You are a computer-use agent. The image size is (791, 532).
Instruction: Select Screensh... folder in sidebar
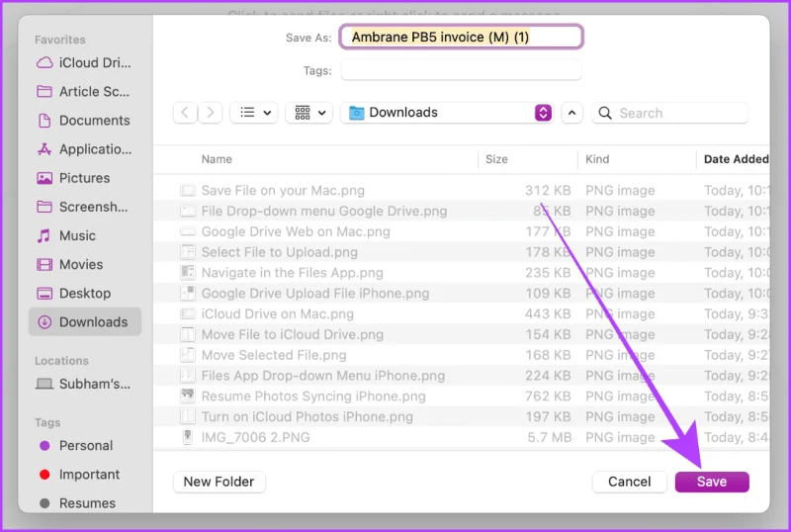[84, 207]
